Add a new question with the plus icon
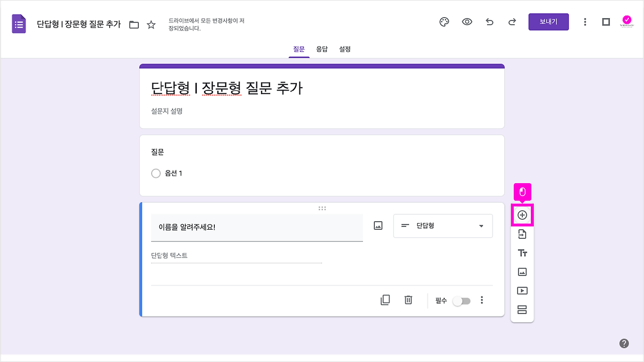Screen dimensions: 644x362 click(522, 214)
